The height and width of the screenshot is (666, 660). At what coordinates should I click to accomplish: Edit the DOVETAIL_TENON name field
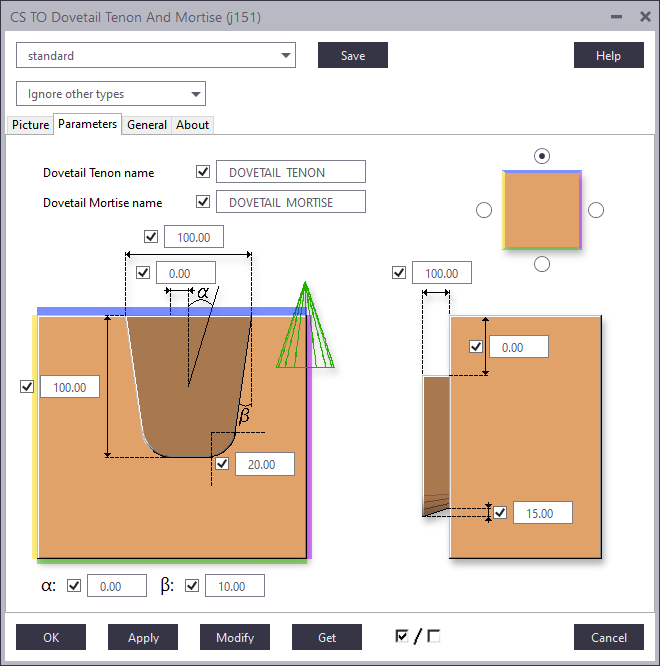tap(291, 172)
